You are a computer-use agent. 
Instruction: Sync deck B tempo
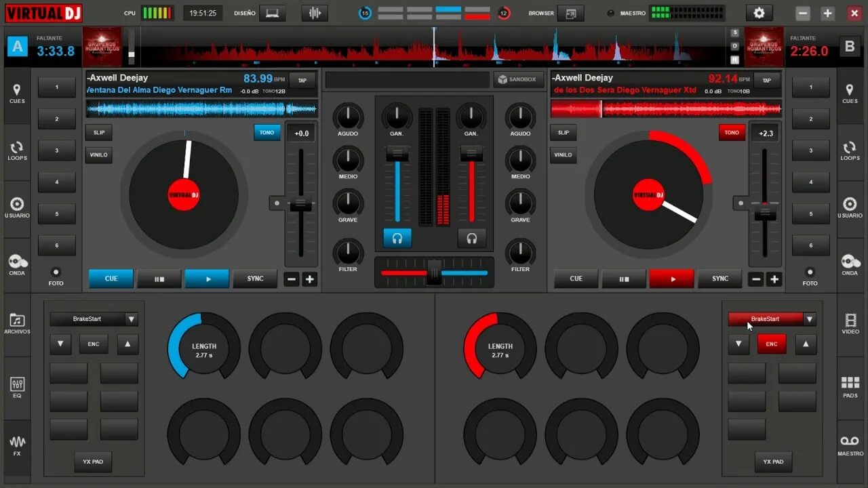(720, 279)
